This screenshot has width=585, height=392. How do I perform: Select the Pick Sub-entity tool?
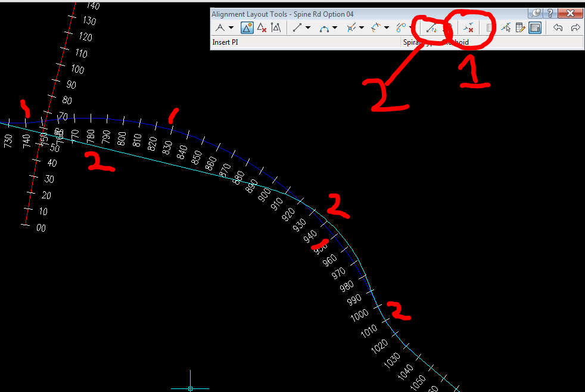506,27
